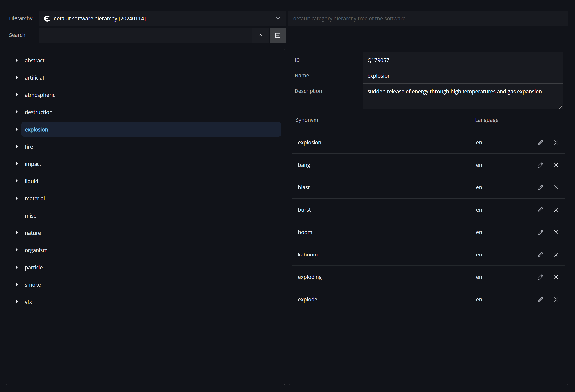
Task: Edit the "kaboom" synonym
Action: pyautogui.click(x=540, y=255)
